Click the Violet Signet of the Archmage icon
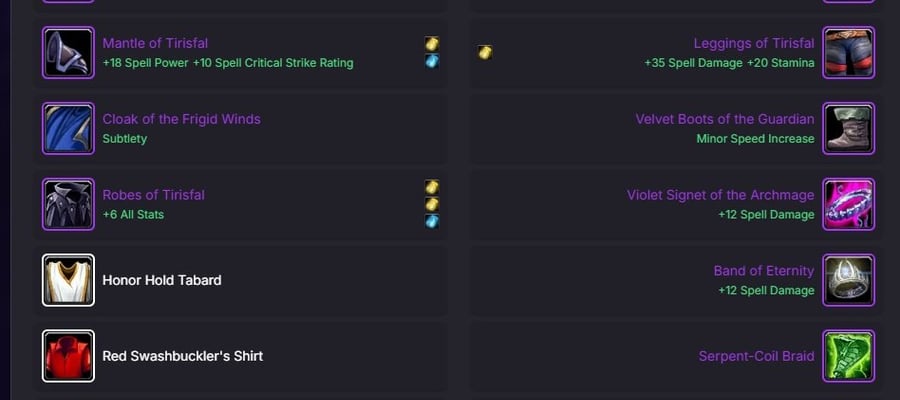 (x=848, y=204)
